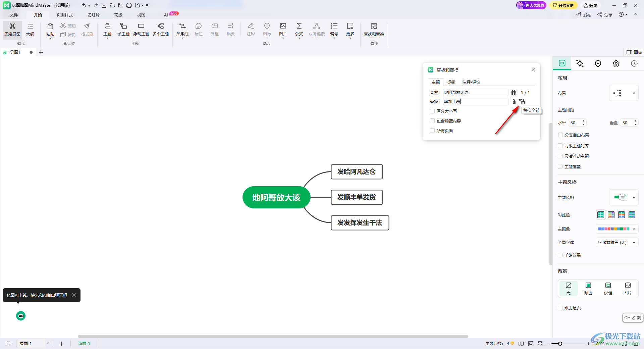The width and height of the screenshot is (644, 349).
Task: Expand the Formula (公式) dropdown
Action: (299, 38)
